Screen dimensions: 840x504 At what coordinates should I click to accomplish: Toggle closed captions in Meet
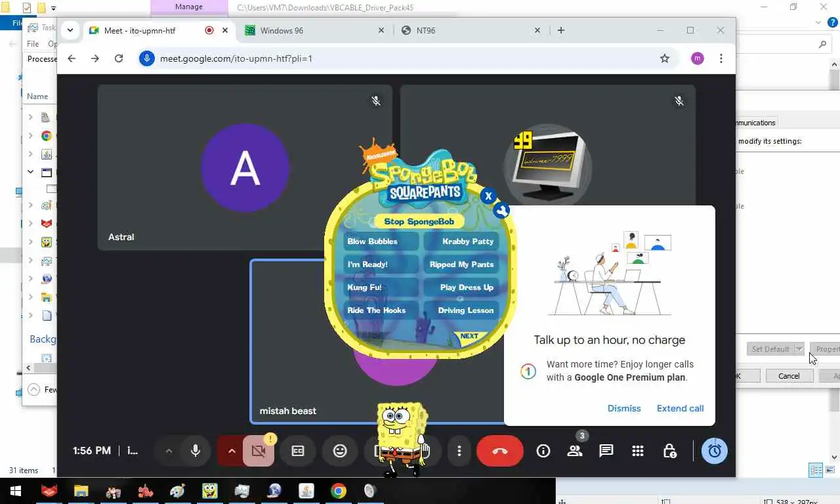coord(298,451)
